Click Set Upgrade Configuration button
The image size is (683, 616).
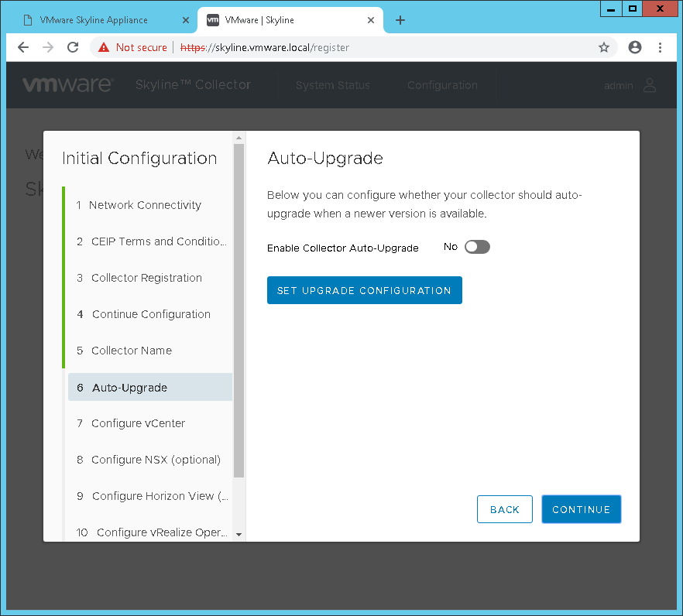point(365,290)
